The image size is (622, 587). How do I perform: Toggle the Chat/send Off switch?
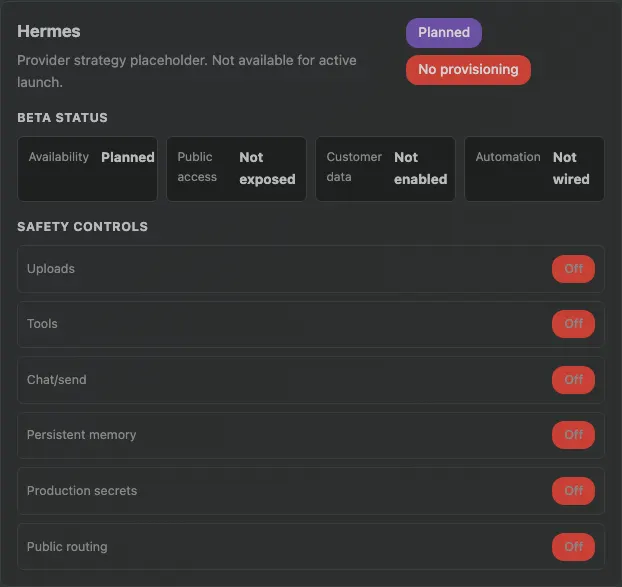[573, 380]
